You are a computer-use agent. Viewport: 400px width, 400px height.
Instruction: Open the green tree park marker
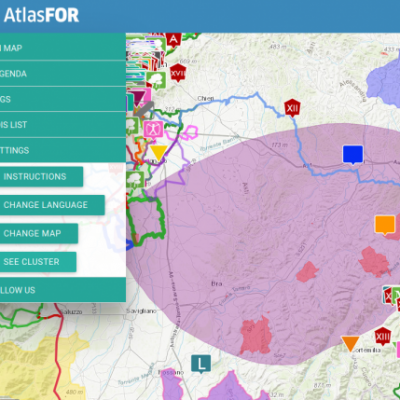click(156, 80)
